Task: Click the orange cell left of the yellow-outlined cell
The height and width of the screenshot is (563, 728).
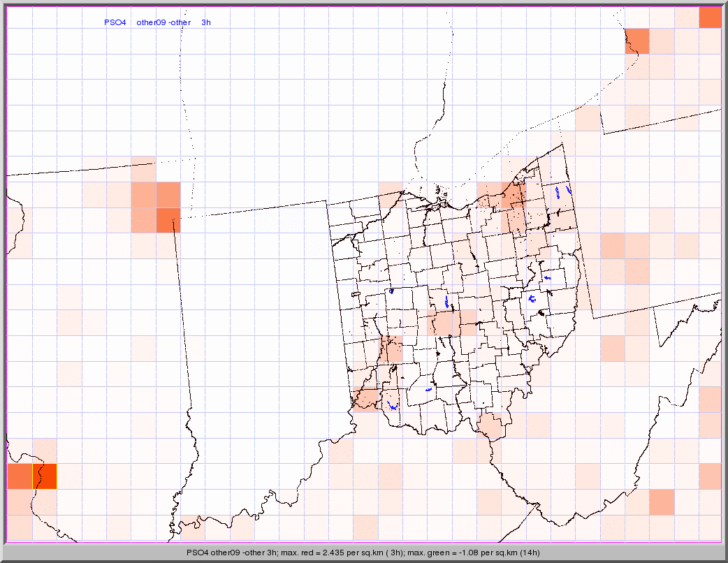Action: coord(20,476)
